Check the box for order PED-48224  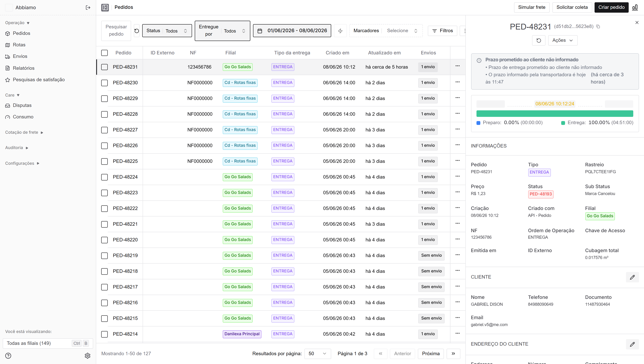point(104,177)
